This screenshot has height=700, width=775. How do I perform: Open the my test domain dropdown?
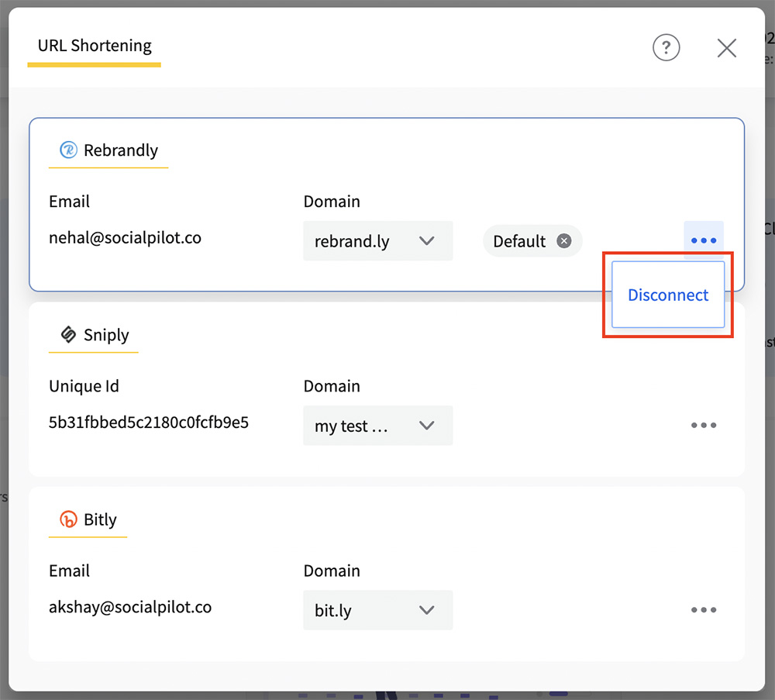(x=377, y=425)
